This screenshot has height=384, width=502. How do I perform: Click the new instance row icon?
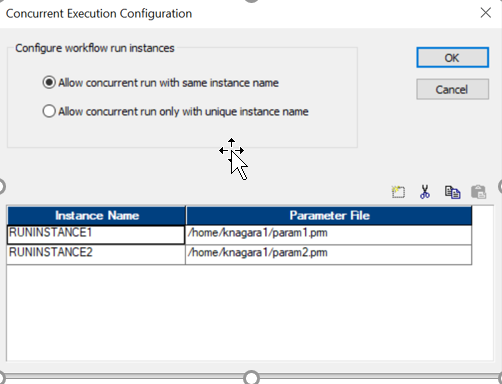398,192
